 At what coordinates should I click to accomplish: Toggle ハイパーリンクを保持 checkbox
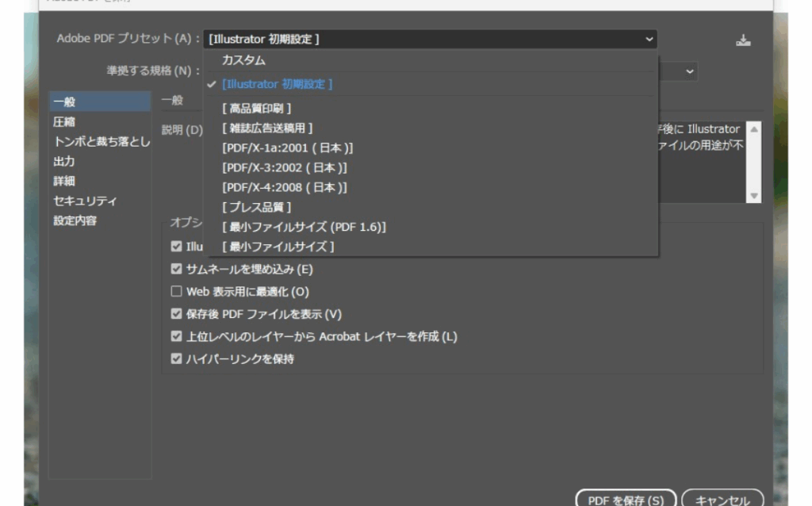(176, 358)
